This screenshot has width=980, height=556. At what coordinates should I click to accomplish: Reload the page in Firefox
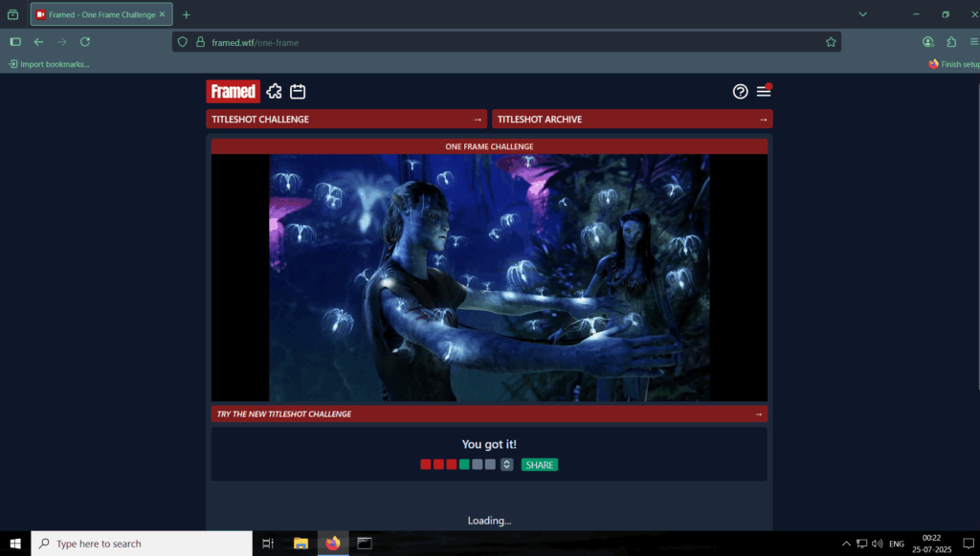[85, 42]
